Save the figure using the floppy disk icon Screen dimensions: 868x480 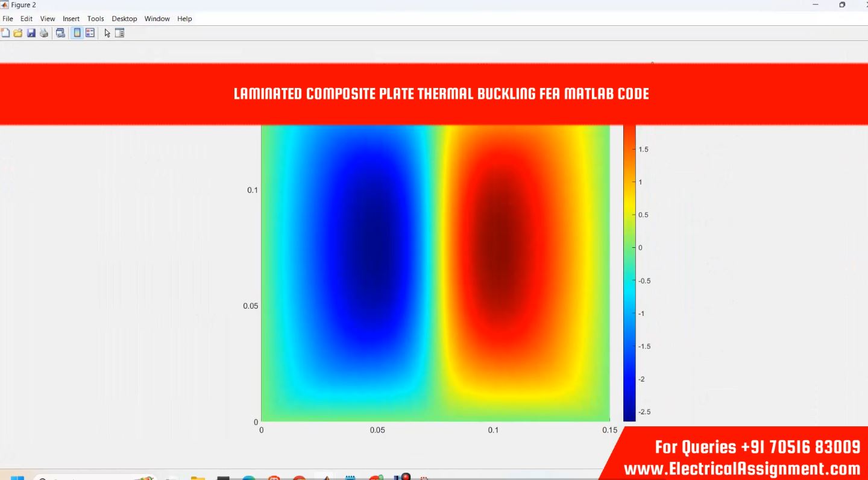31,33
